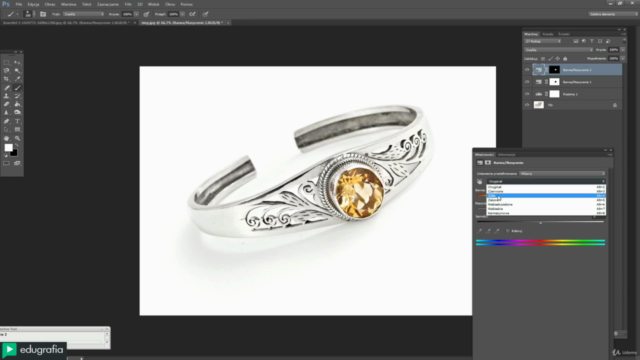Pick the first eyedropper in Properties panel
This screenshot has height=360, width=640.
tap(480, 231)
